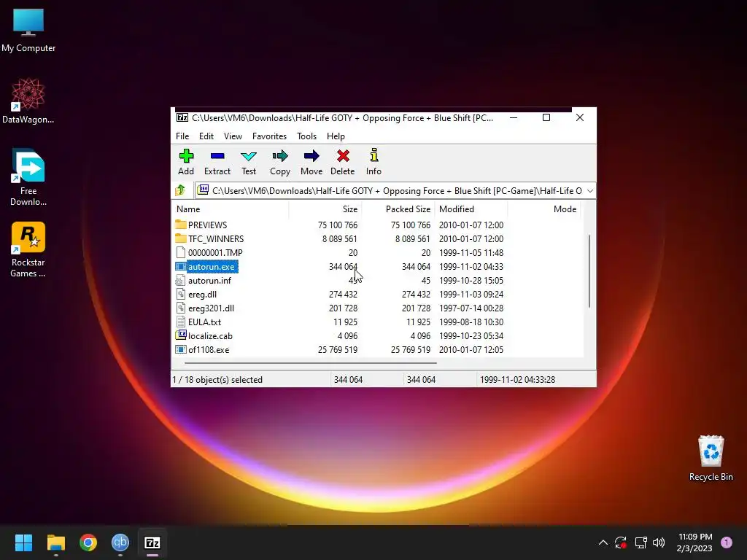Click the TFC_WINNERS folder name
The width and height of the screenshot is (747, 560).
[x=216, y=238]
